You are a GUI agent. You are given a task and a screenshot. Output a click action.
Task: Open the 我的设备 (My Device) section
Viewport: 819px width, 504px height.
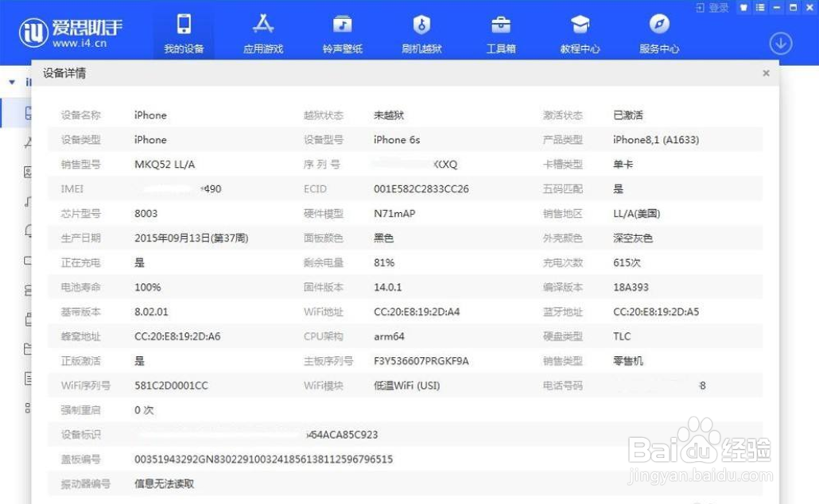(x=184, y=33)
